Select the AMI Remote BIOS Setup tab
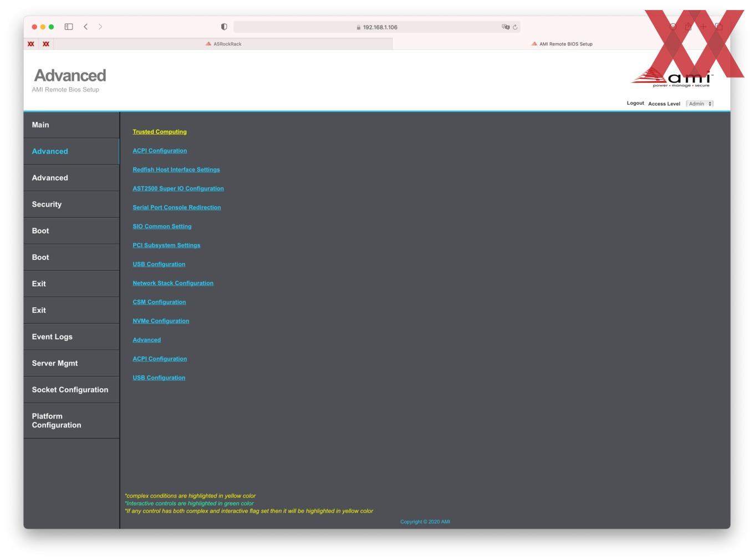The height and width of the screenshot is (560, 754). pos(561,44)
